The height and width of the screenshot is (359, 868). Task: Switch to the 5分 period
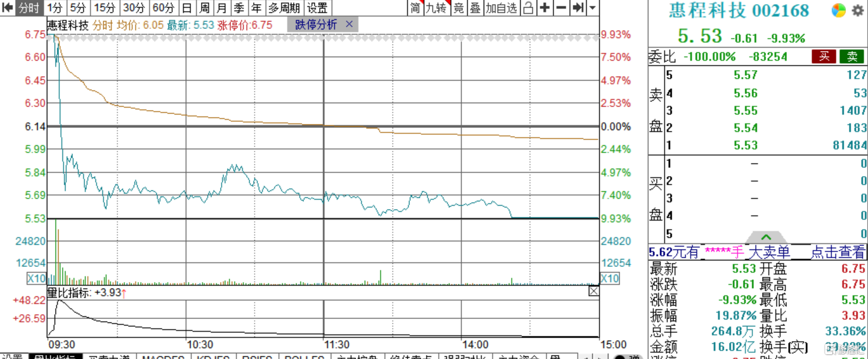click(x=78, y=8)
